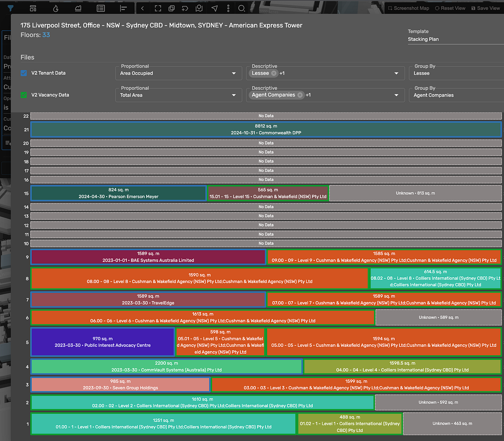Image resolution: width=504 pixels, height=441 pixels.
Task: Click the TravelEdge tenant block
Action: [148, 299]
